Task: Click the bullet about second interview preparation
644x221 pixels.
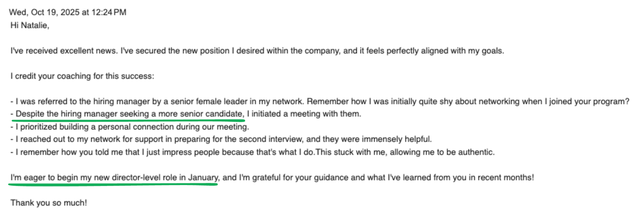Action: 221,139
